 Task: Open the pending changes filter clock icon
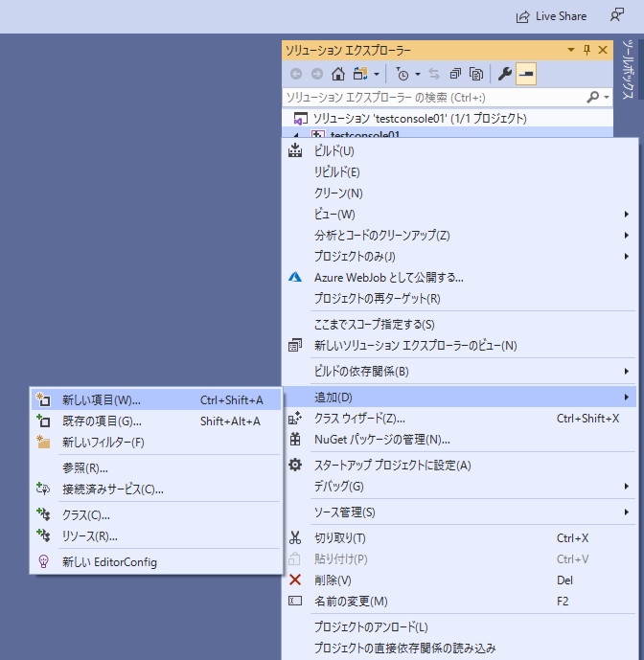[x=402, y=74]
